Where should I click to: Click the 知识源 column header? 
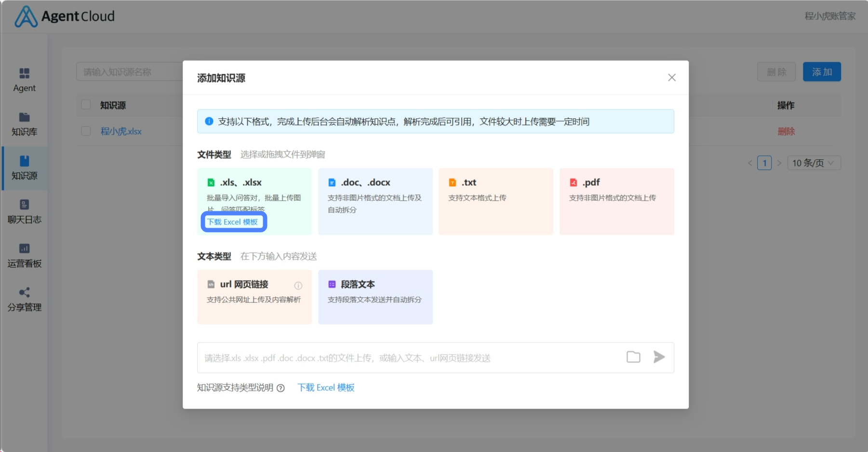(x=113, y=105)
